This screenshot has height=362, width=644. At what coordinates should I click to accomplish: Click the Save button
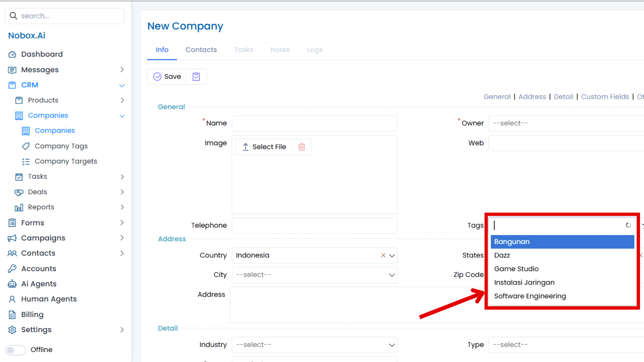[x=167, y=76]
